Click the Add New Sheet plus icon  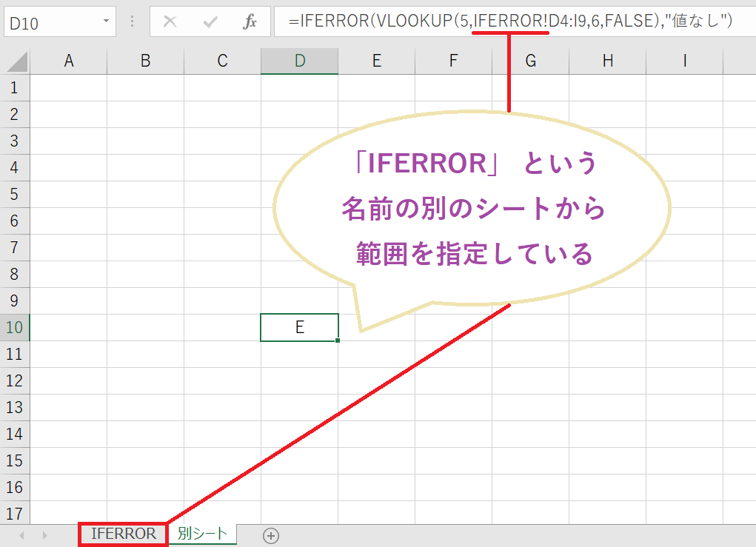[272, 533]
